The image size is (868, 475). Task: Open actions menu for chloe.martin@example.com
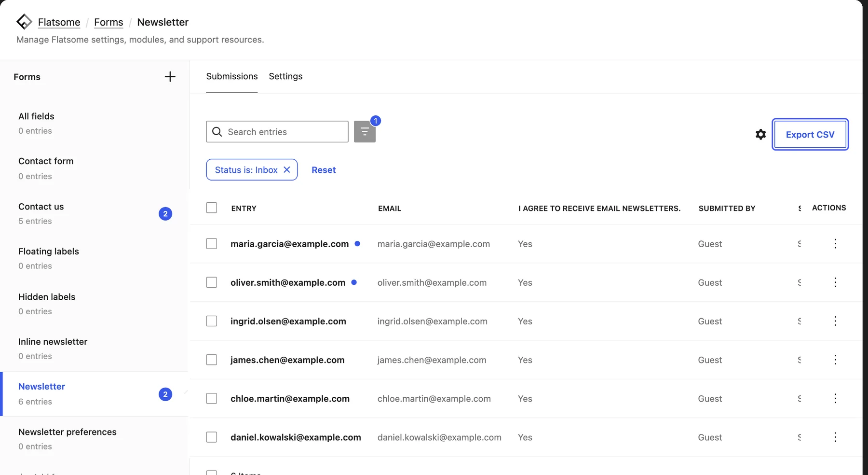(x=835, y=398)
